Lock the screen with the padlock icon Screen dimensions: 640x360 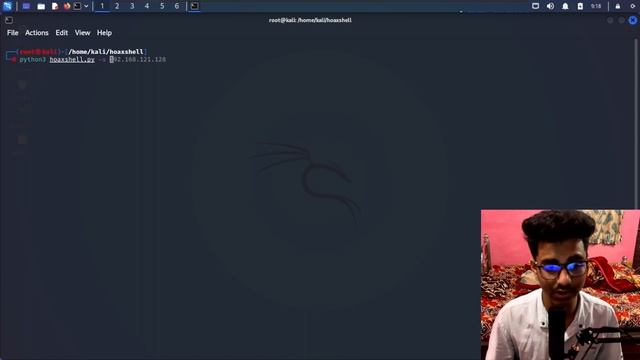click(618, 6)
